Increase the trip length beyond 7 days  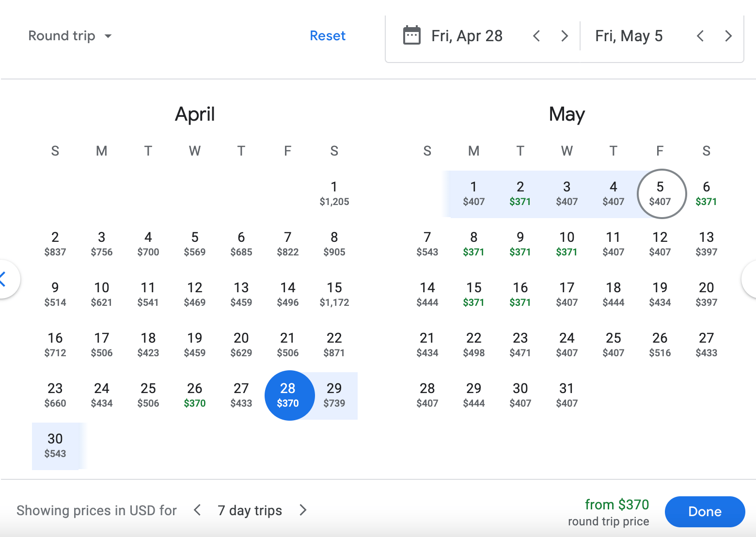[x=303, y=510]
